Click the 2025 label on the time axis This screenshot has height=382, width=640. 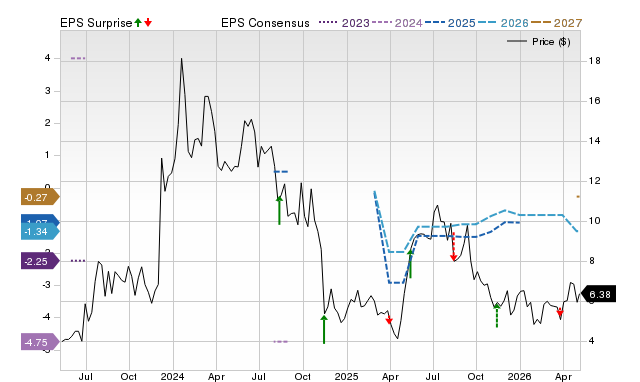click(347, 376)
